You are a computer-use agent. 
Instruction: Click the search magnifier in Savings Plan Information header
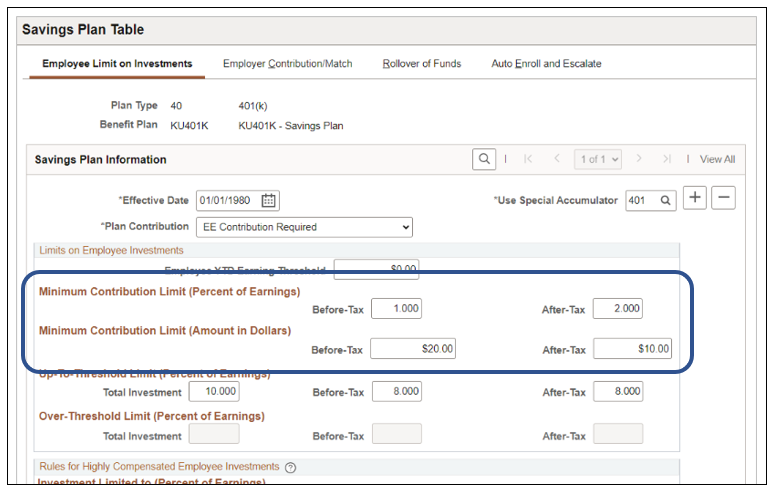[484, 159]
